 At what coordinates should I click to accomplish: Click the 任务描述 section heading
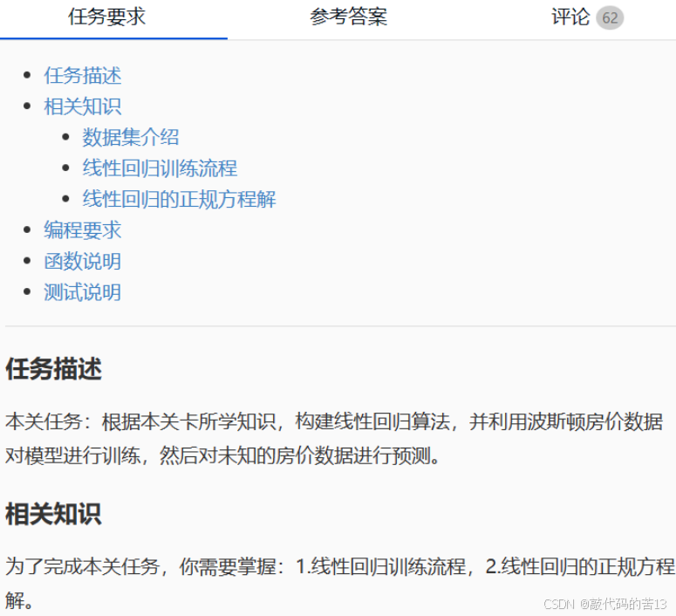pos(53,369)
